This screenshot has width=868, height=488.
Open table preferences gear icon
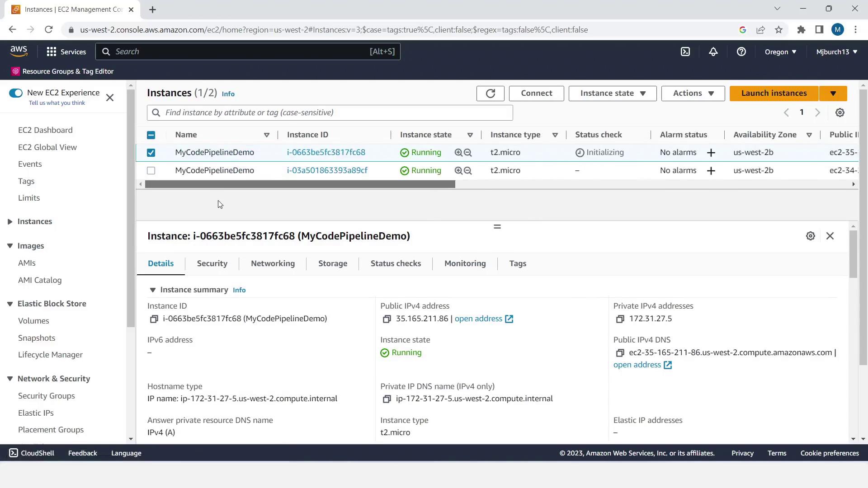[x=840, y=113]
